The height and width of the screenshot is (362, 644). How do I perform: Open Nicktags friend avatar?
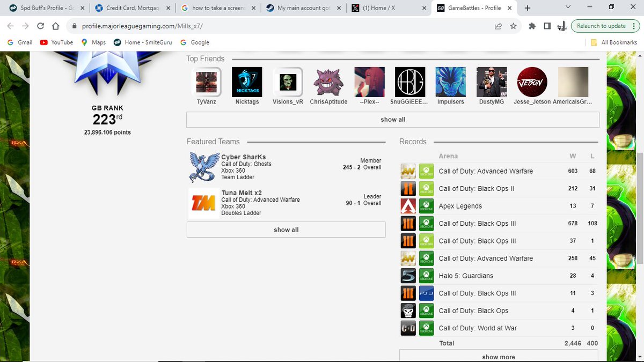247,82
